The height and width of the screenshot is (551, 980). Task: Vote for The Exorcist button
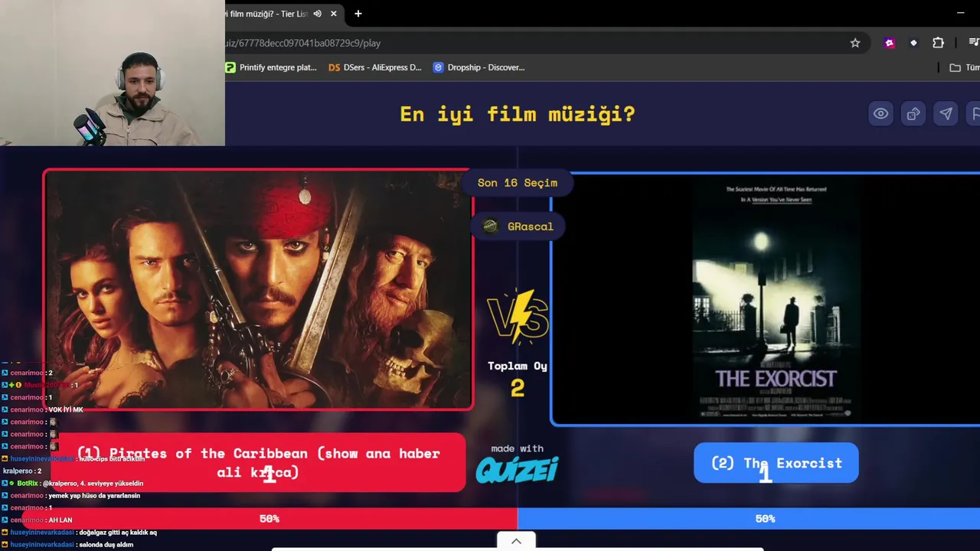[x=776, y=463]
